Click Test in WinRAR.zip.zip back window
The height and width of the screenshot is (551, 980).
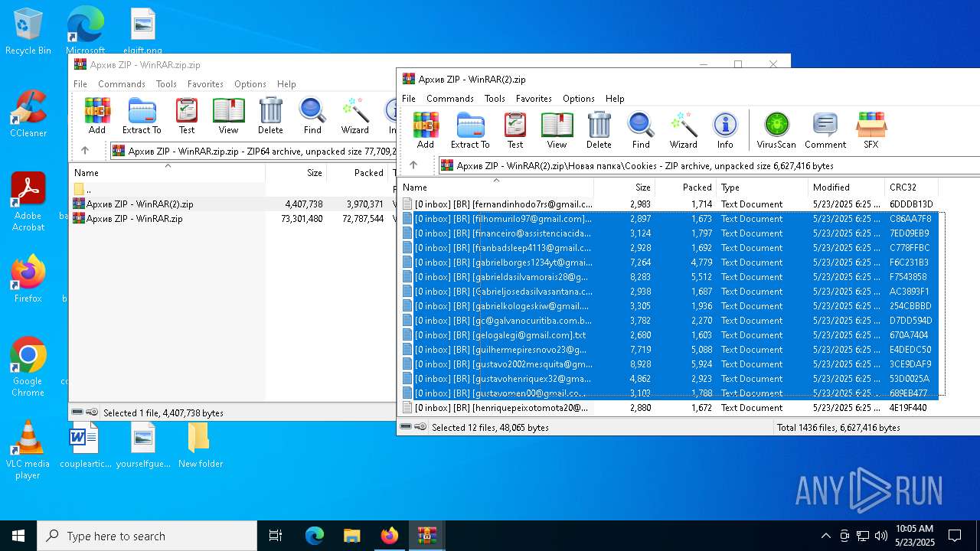[x=187, y=116]
